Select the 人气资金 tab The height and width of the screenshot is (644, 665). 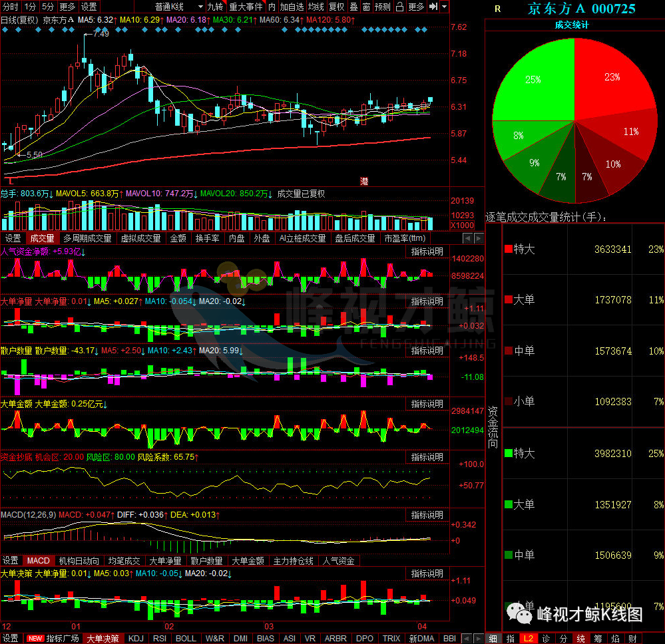338,560
